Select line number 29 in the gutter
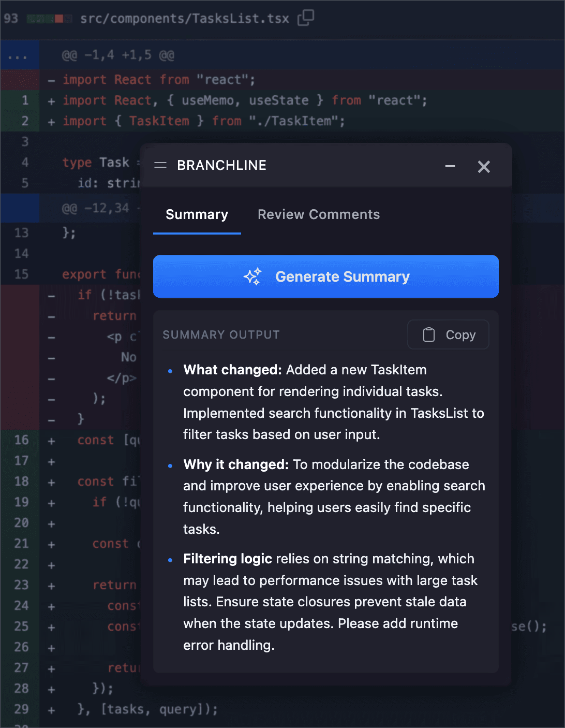 click(21, 709)
